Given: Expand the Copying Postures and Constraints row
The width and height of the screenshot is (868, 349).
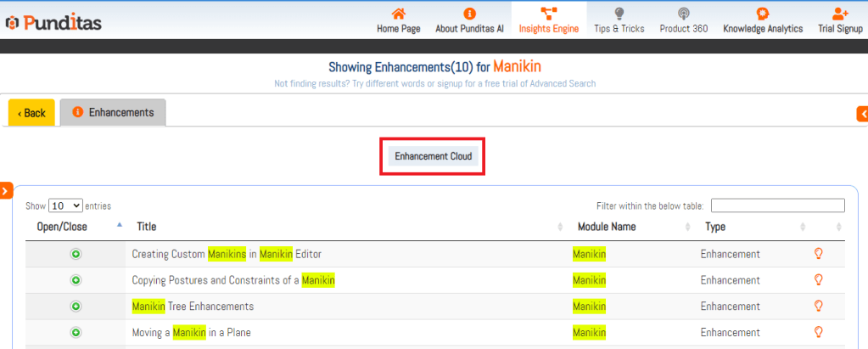Looking at the screenshot, I should click(x=76, y=280).
